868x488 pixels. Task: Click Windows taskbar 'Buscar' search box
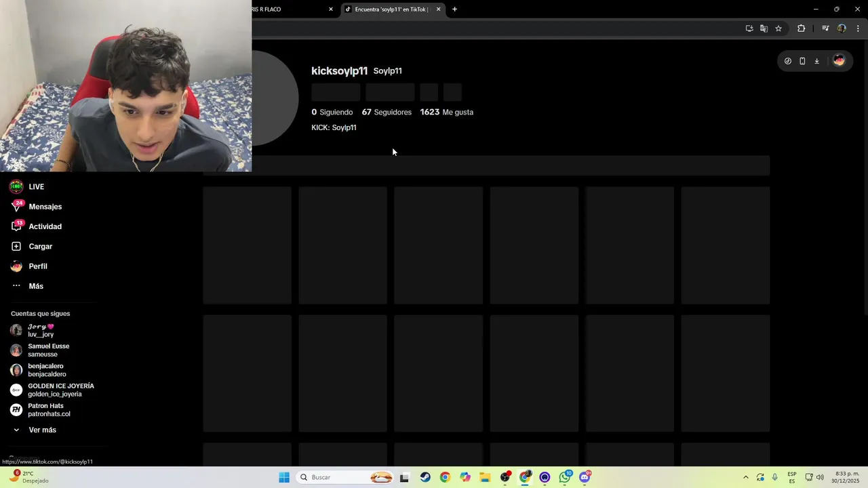(346, 477)
